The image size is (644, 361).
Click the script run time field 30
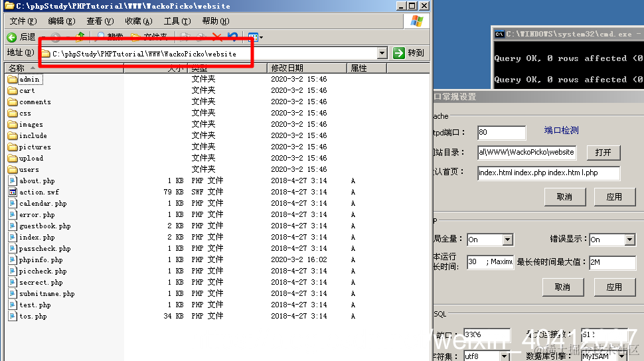(491, 262)
